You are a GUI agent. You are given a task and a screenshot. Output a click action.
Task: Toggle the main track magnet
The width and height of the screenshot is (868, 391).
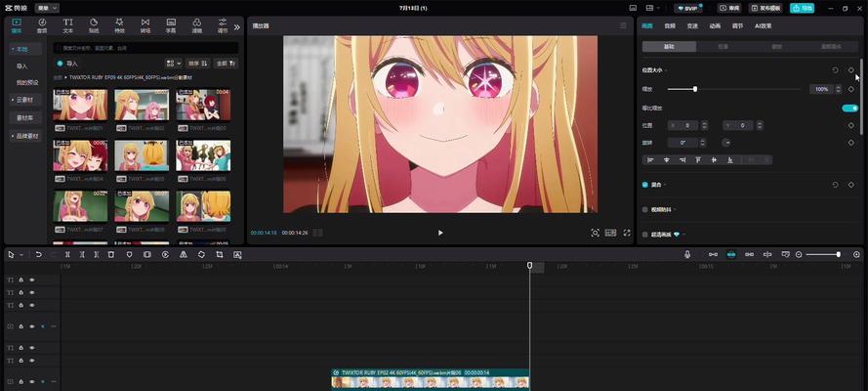[713, 254]
